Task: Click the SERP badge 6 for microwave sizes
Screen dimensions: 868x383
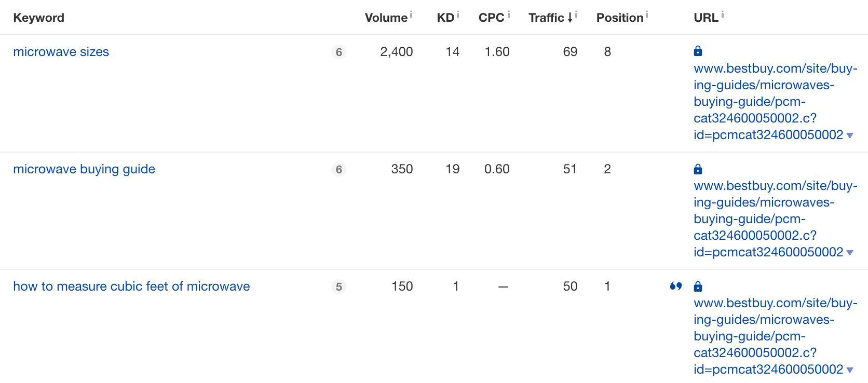Action: 338,52
